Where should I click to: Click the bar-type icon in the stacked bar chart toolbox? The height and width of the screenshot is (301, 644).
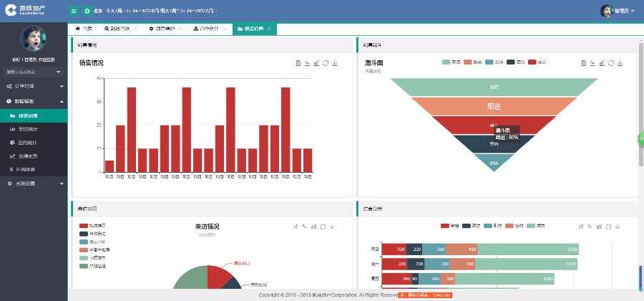point(599,226)
